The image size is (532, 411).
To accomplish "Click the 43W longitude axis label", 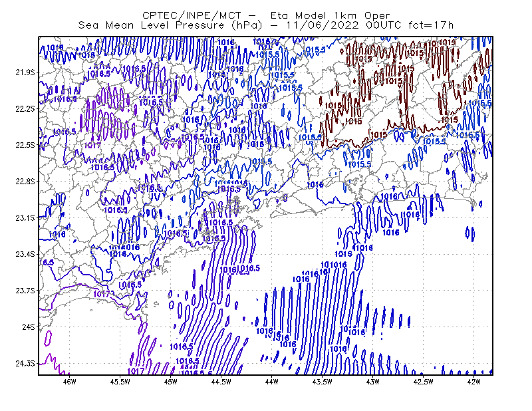I will (x=373, y=382).
